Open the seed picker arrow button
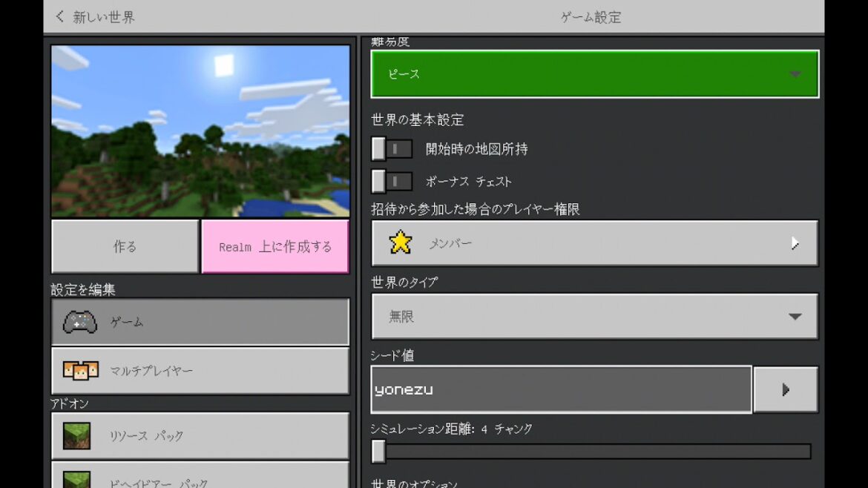This screenshot has height=488, width=868. pos(786,389)
